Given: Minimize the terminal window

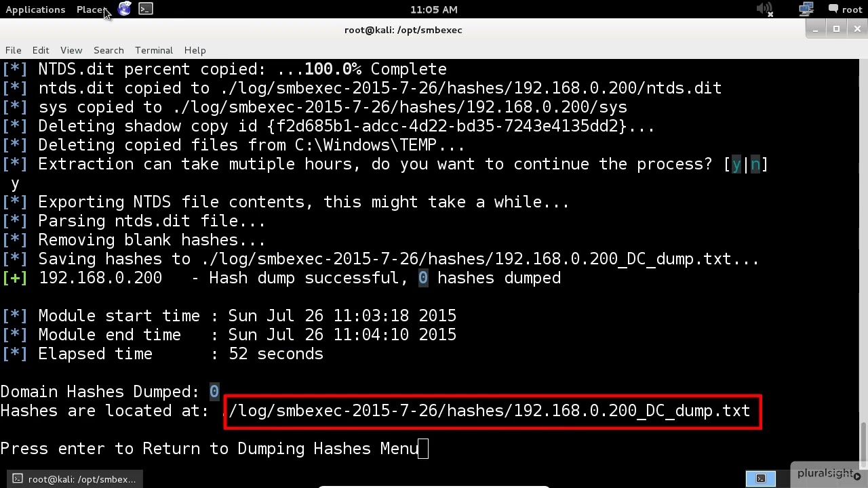Looking at the screenshot, I should tap(816, 28).
